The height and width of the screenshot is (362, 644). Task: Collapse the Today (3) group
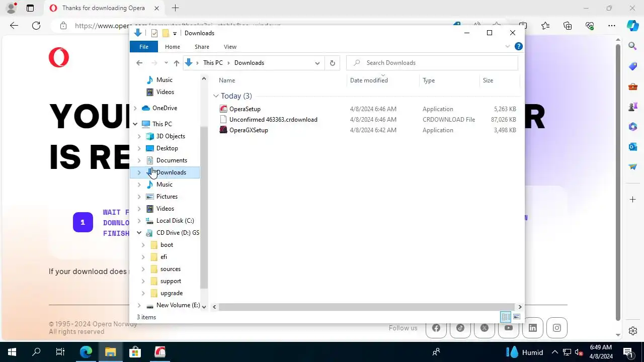point(216,96)
